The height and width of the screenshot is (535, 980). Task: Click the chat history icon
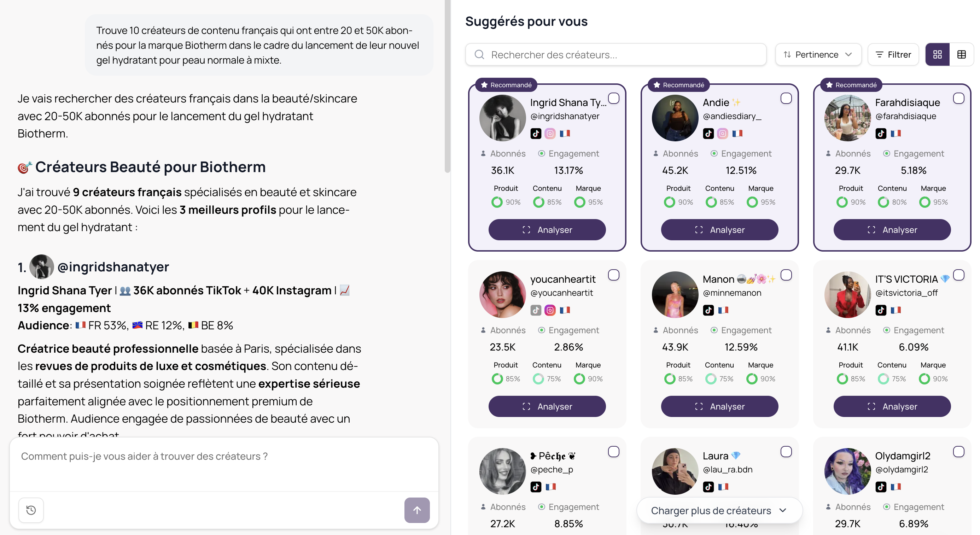click(31, 510)
